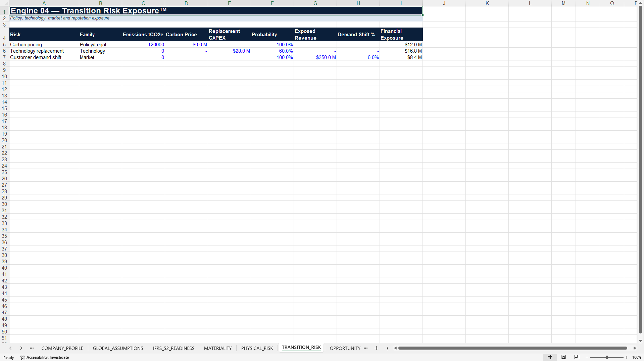Click the 60.0% probability cell
The height and width of the screenshot is (361, 644).
pyautogui.click(x=272, y=51)
